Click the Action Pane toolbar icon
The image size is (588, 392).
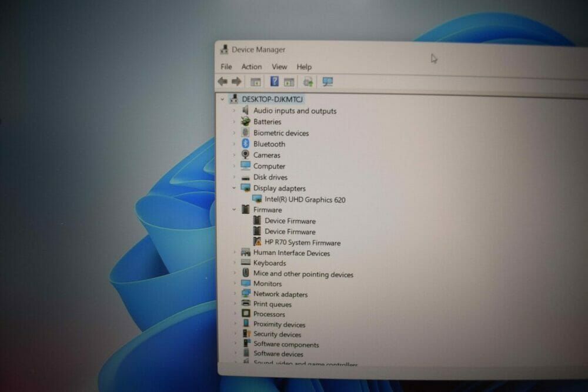tap(289, 82)
